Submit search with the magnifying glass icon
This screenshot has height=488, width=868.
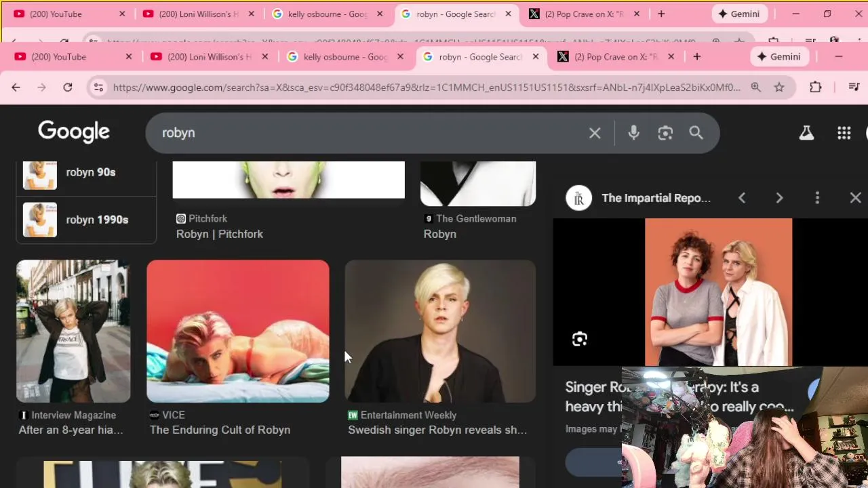click(x=696, y=133)
